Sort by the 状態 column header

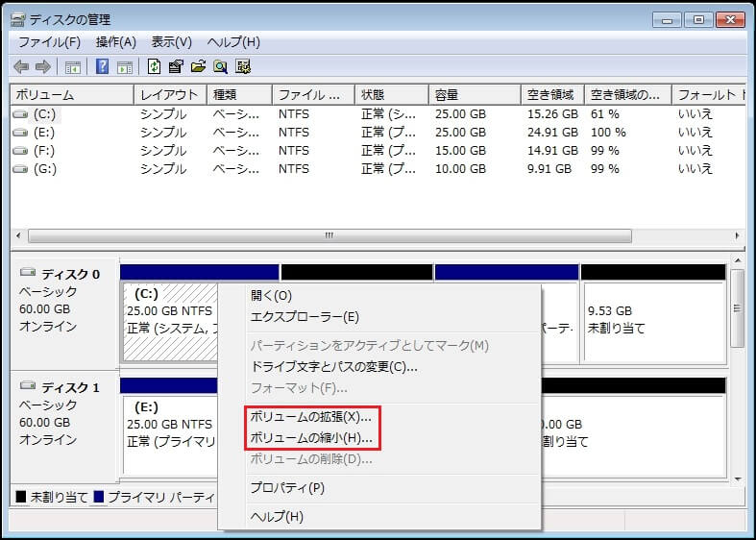tap(392, 95)
